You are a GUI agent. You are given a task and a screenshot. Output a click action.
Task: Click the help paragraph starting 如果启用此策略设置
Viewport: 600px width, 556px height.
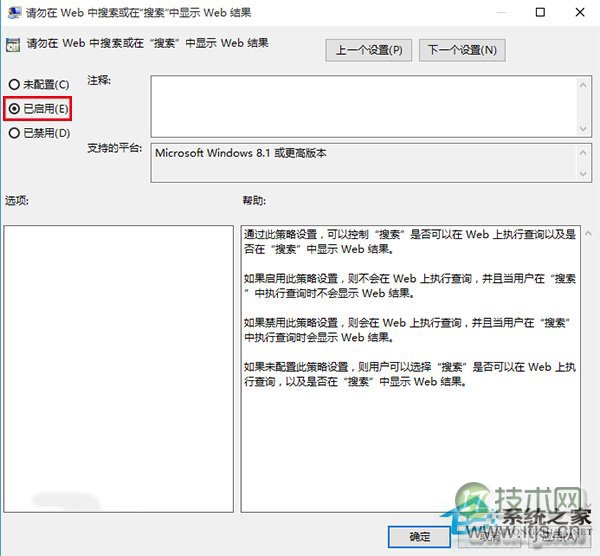tap(410, 286)
